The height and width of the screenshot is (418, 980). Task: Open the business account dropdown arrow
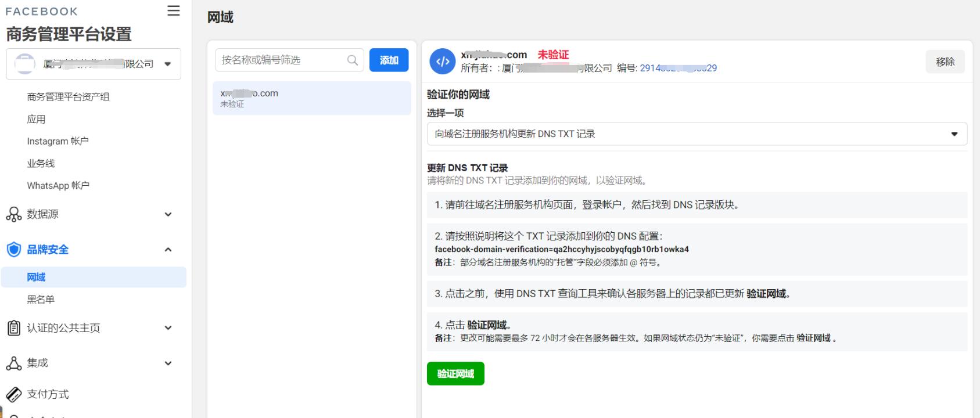168,64
